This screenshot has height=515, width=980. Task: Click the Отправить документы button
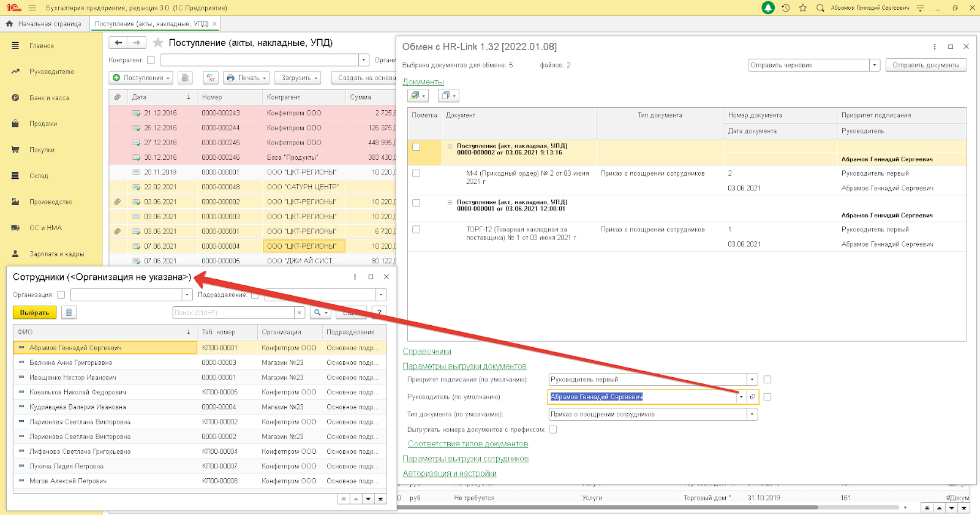(926, 65)
